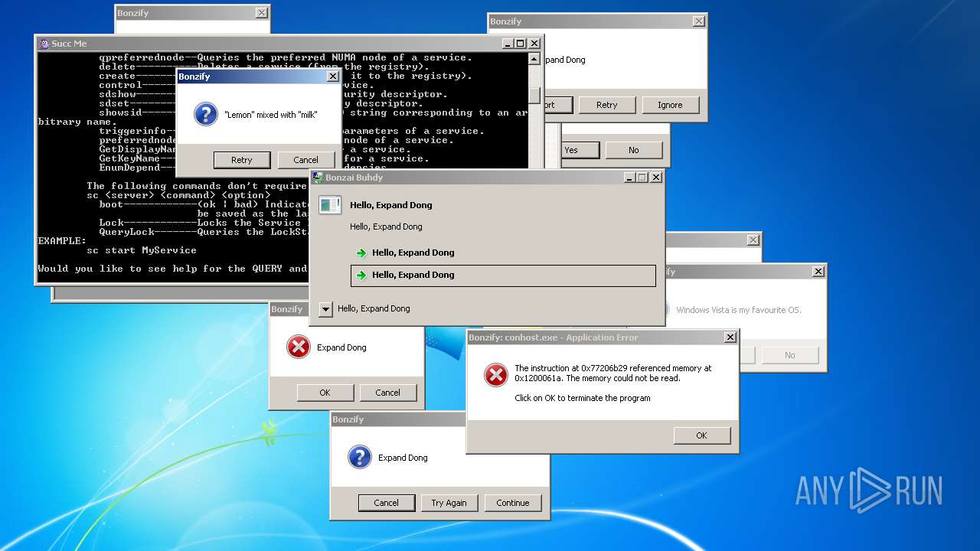Close the conhost.exe Application Error dialog
The width and height of the screenshot is (980, 551).
pos(730,337)
